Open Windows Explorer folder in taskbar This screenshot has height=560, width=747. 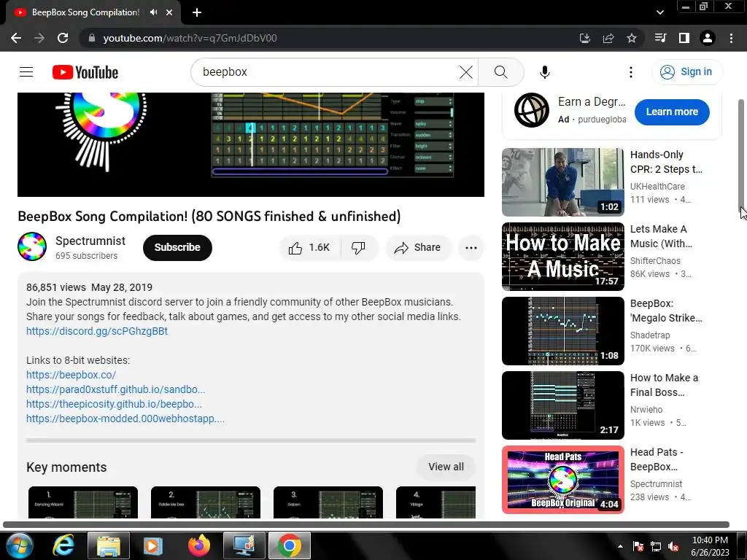click(109, 545)
